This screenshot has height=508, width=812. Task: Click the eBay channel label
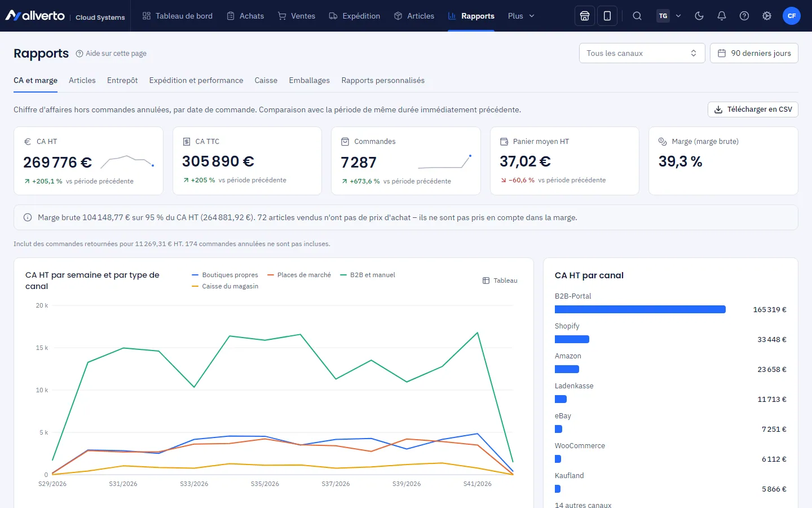563,416
